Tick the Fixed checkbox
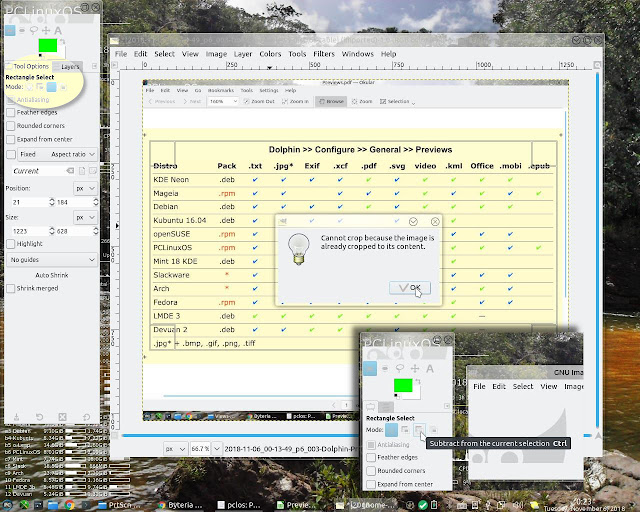The image size is (640, 512). [11, 154]
